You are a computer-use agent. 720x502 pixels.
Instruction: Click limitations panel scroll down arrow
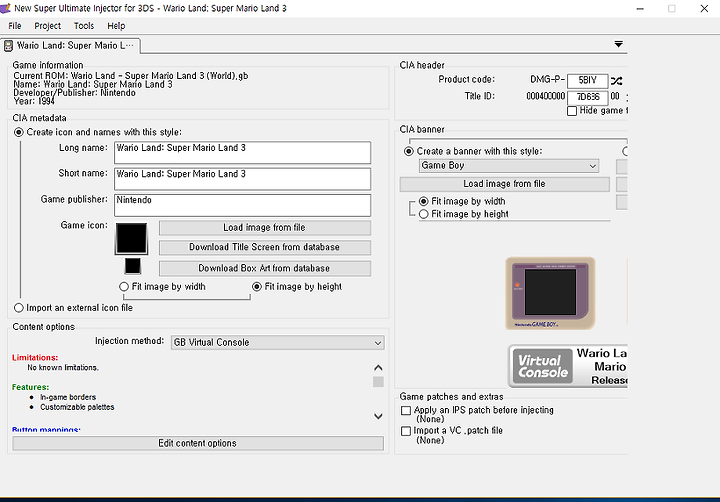378,416
